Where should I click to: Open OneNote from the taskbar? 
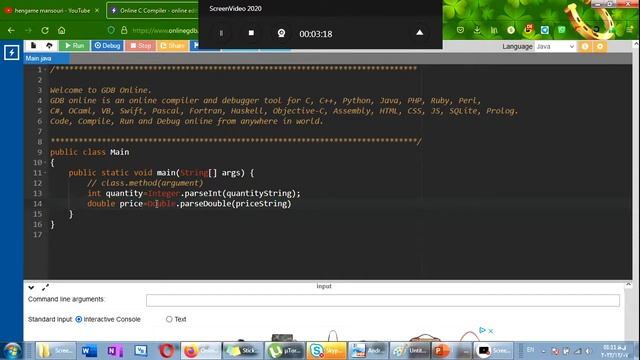tap(115, 351)
